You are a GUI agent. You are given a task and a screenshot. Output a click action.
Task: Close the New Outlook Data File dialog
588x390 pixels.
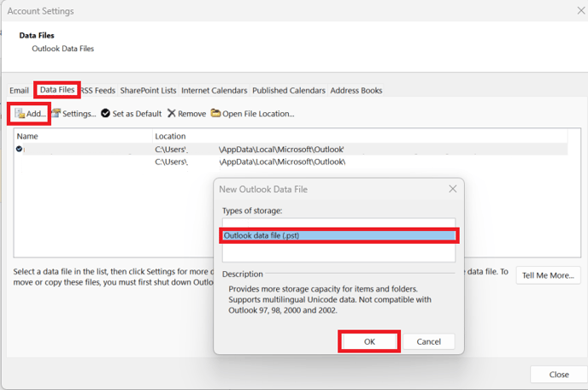pyautogui.click(x=453, y=189)
